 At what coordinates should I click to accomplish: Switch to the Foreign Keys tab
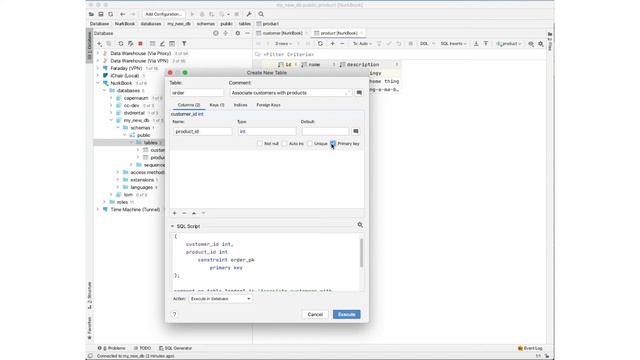268,105
